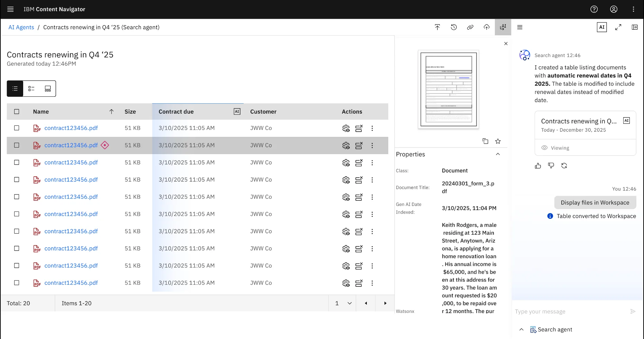Click the AI Agents breadcrumb link
This screenshot has height=339, width=644.
coord(21,27)
